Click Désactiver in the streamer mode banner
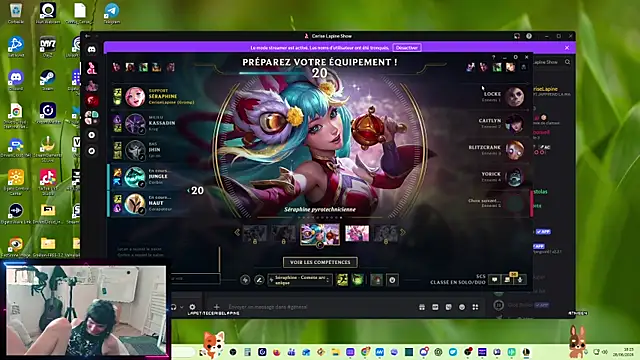This screenshot has width=640, height=360. [x=407, y=48]
